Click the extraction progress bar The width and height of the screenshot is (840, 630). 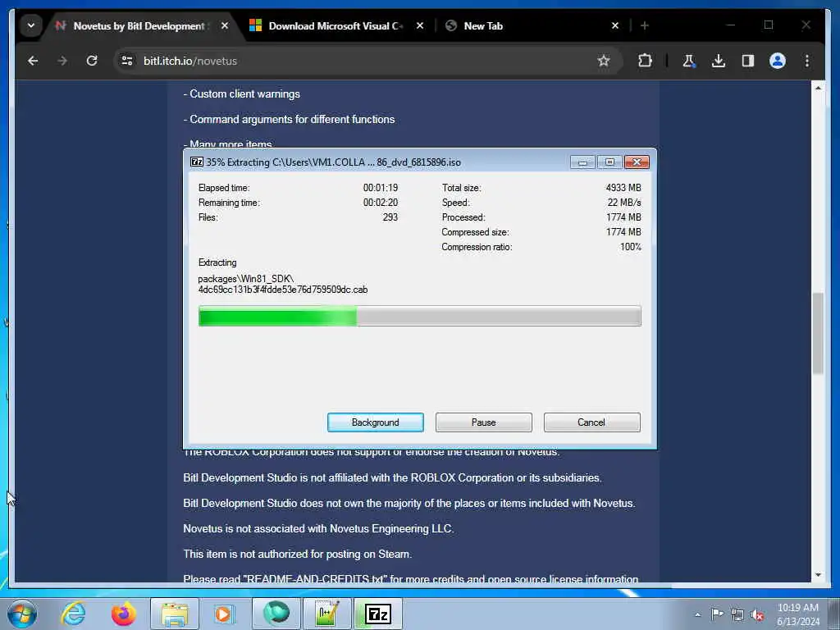pos(419,316)
